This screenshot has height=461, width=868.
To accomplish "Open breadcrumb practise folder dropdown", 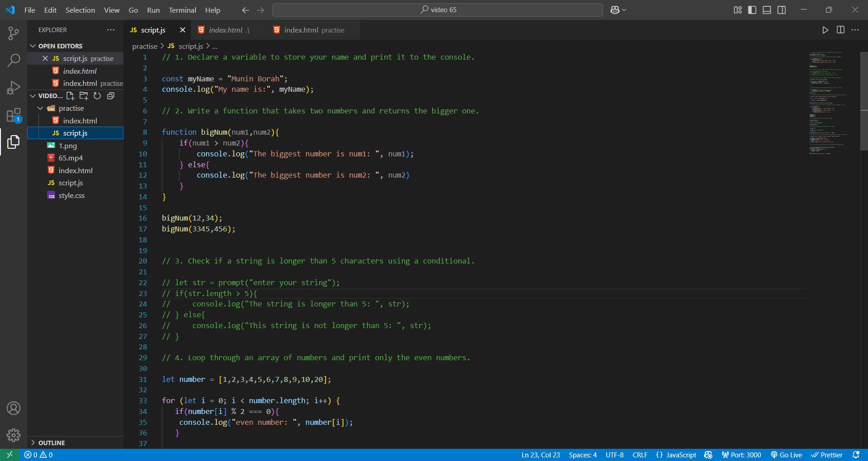I will tap(145, 46).
